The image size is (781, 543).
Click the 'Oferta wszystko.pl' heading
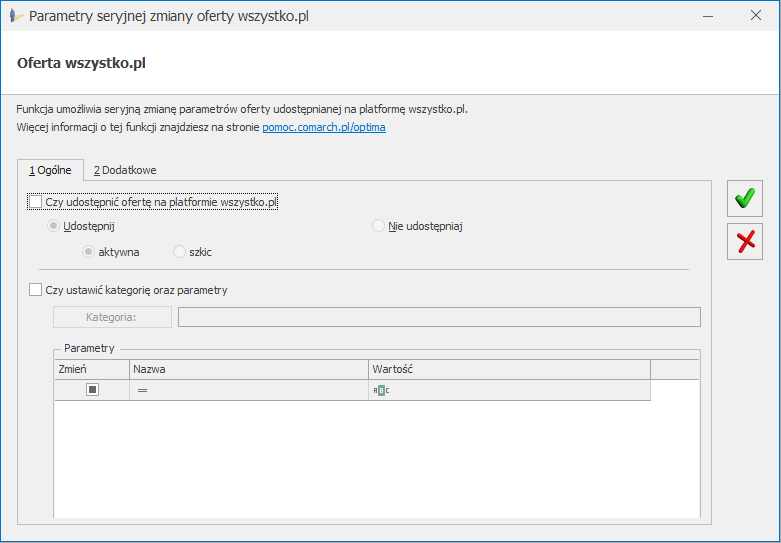(81, 63)
